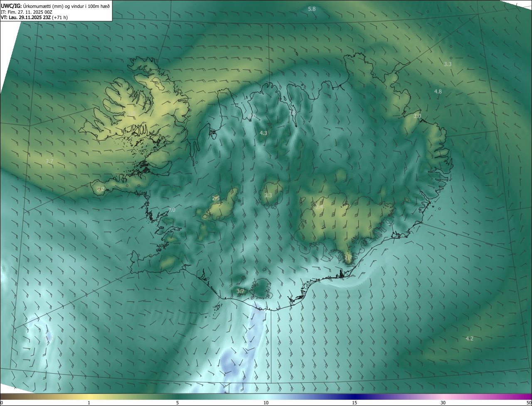Click the color scale label "15"

[355, 403]
